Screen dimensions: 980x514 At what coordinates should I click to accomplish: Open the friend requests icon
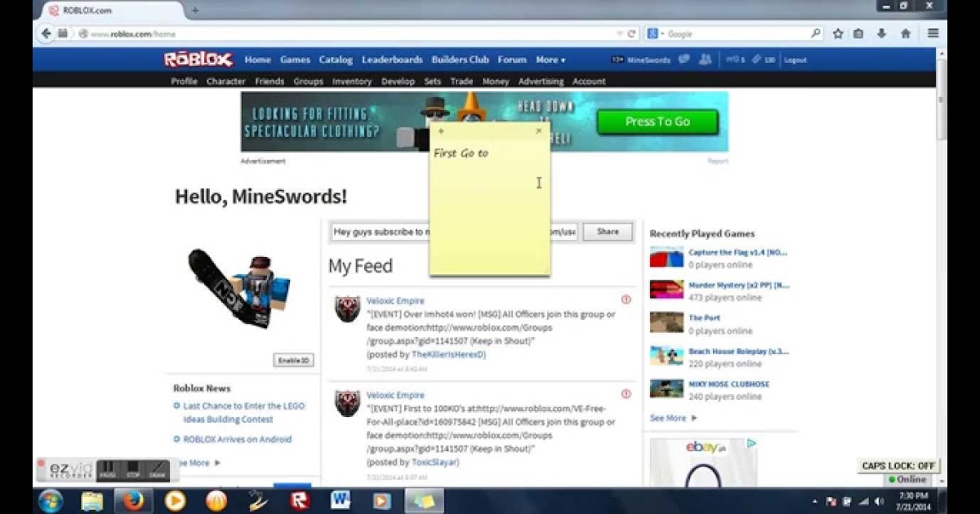click(706, 60)
